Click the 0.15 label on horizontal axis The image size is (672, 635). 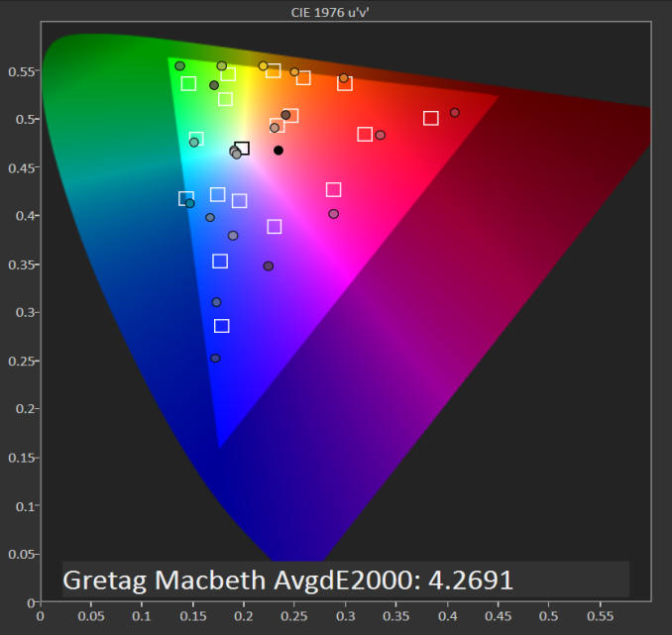tap(193, 616)
